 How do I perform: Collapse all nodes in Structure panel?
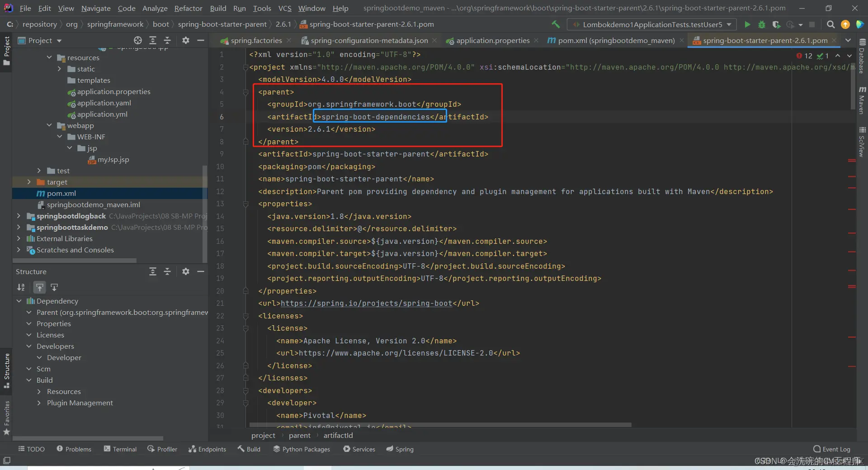(167, 271)
